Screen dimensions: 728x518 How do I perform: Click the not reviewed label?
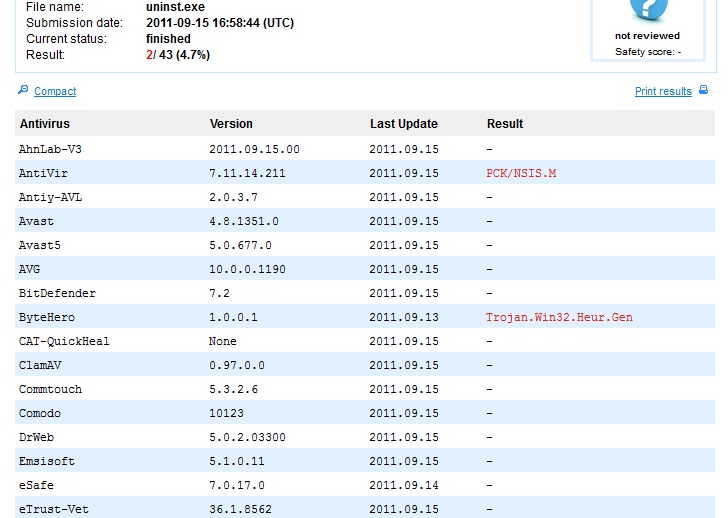[x=647, y=36]
